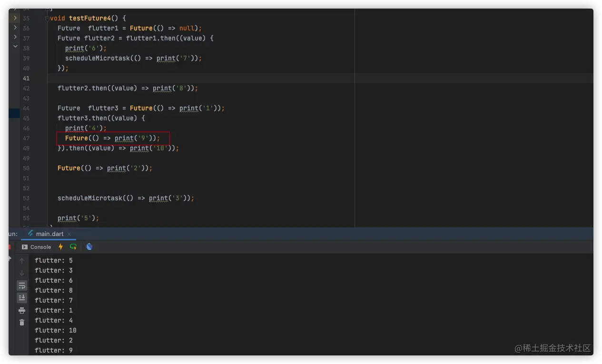The width and height of the screenshot is (602, 364).
Task: Click 'Future flutter1 = Future(() => null);' line
Action: point(129,28)
